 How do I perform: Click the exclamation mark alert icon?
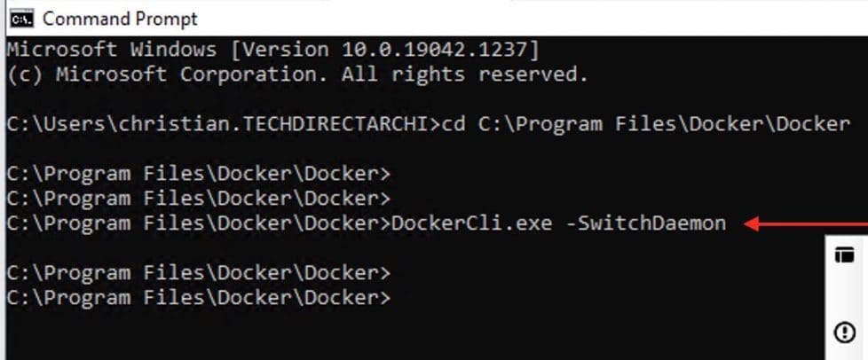click(844, 333)
